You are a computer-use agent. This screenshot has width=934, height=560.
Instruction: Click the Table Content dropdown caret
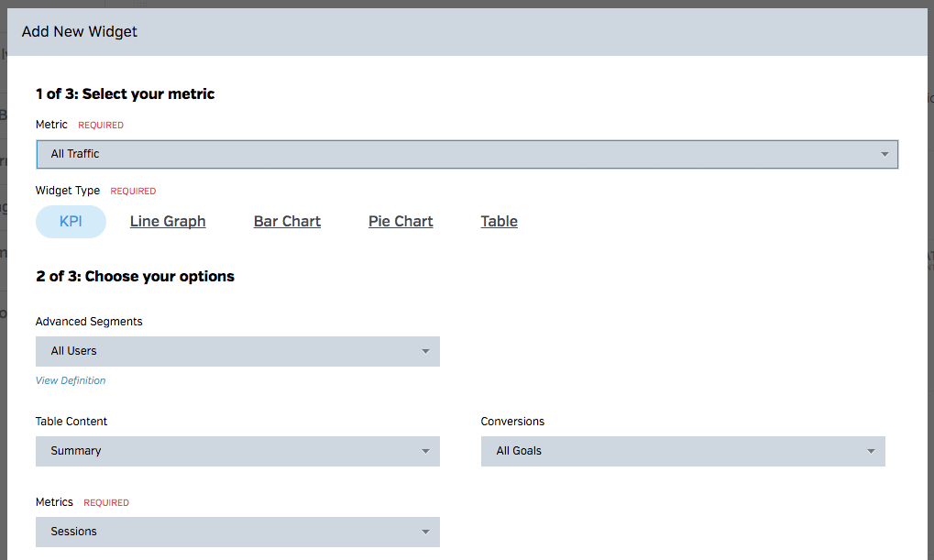pos(425,451)
